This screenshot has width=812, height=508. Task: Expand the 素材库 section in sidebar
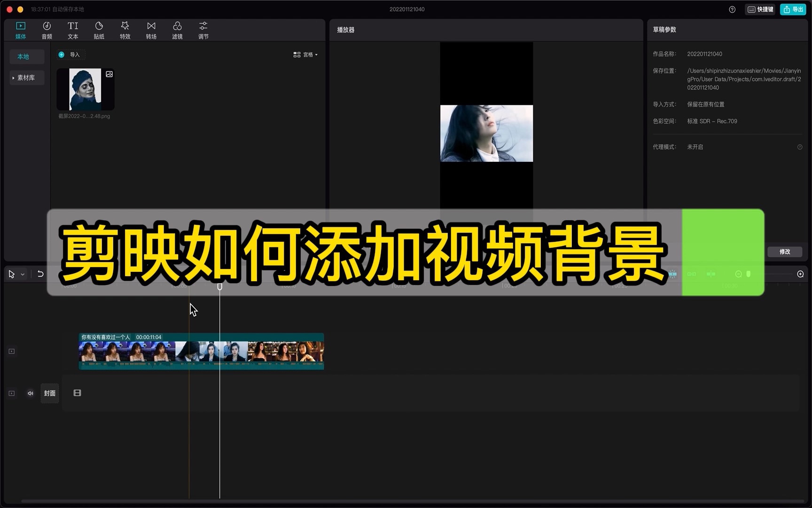[x=26, y=78]
